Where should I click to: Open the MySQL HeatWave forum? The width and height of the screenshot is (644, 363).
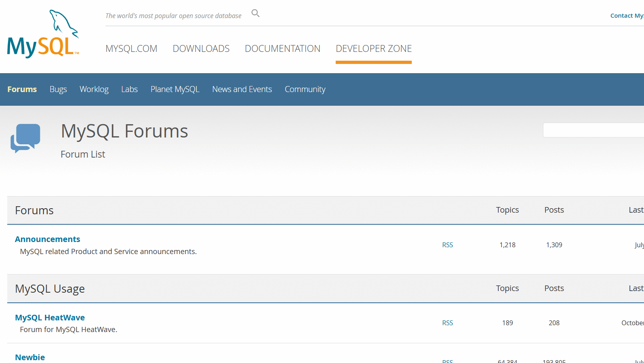(x=50, y=318)
